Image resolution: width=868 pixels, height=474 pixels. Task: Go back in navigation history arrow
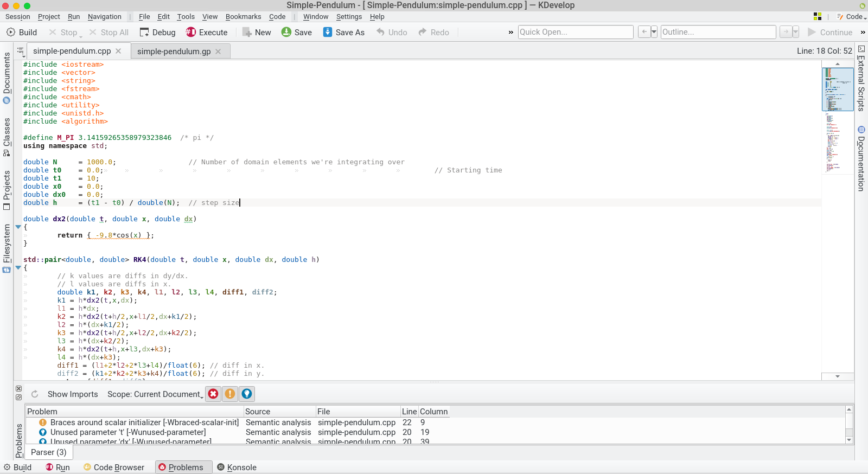point(644,32)
